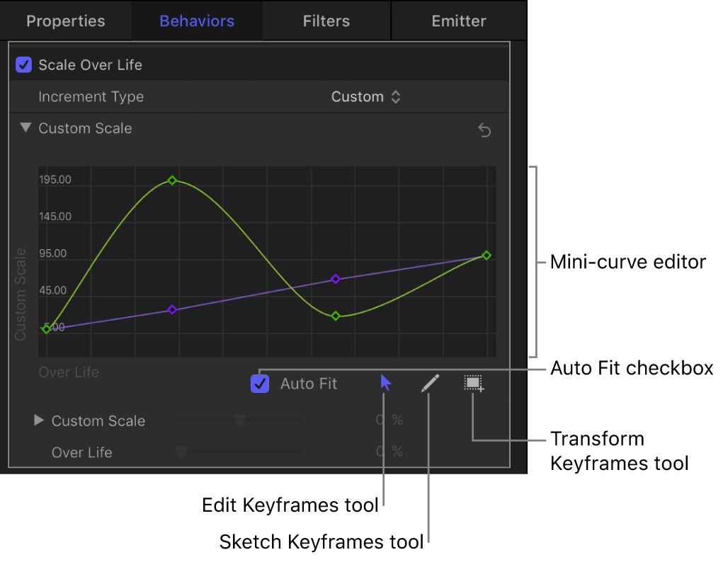728x562 pixels.
Task: Select the Behaviors tab
Action: coord(196,21)
